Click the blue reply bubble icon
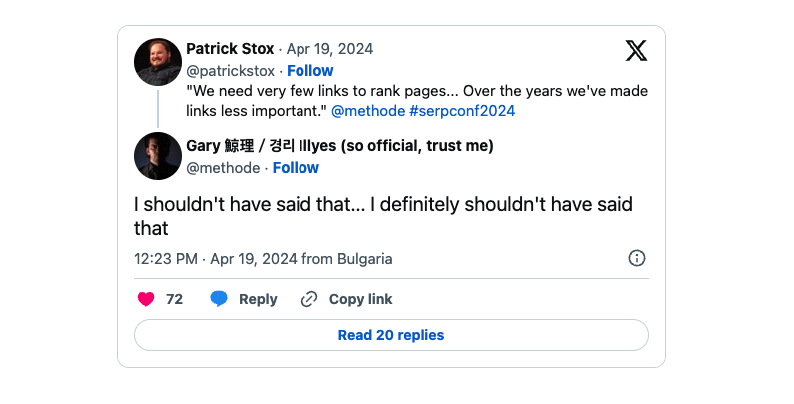The width and height of the screenshot is (794, 404). tap(219, 299)
